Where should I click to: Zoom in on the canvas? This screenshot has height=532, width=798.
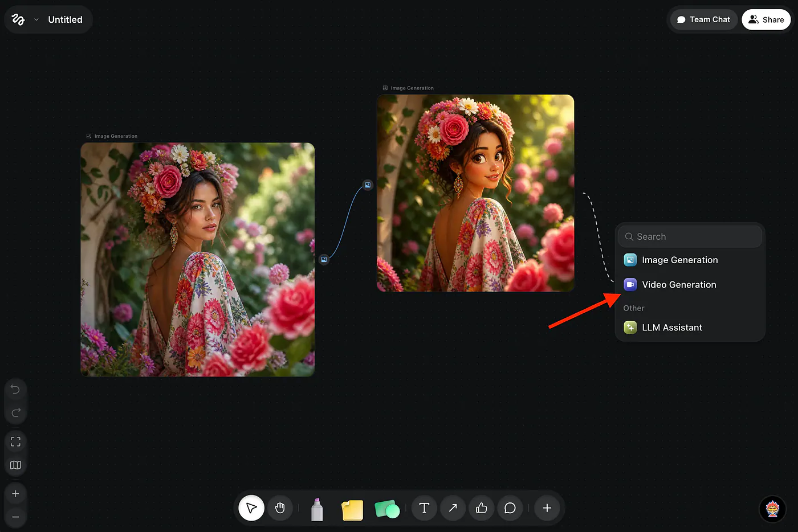15,494
